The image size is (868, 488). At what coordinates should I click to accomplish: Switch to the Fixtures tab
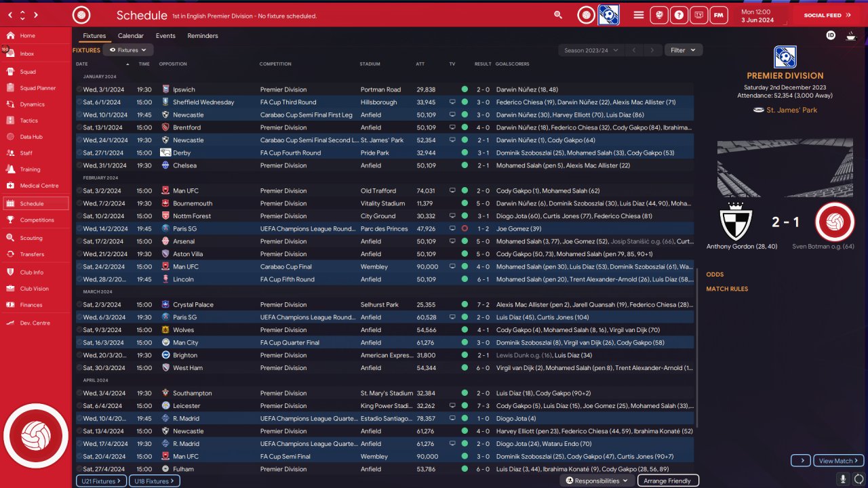pyautogui.click(x=94, y=36)
